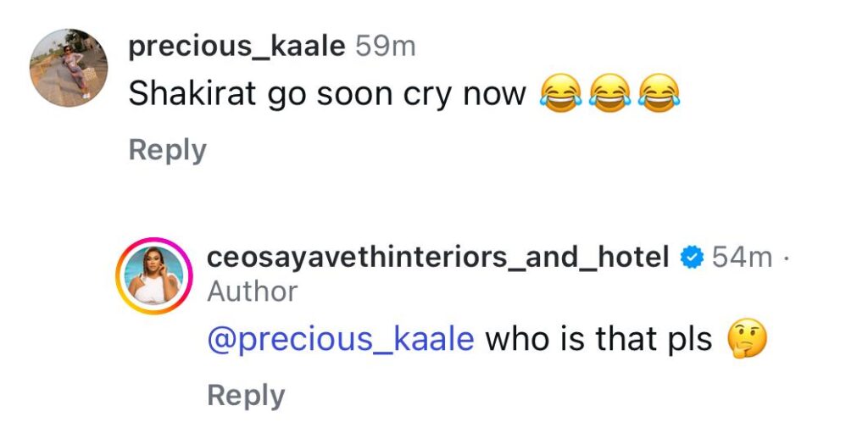
Task: View the author's story-ring profile picture
Action: 153,276
